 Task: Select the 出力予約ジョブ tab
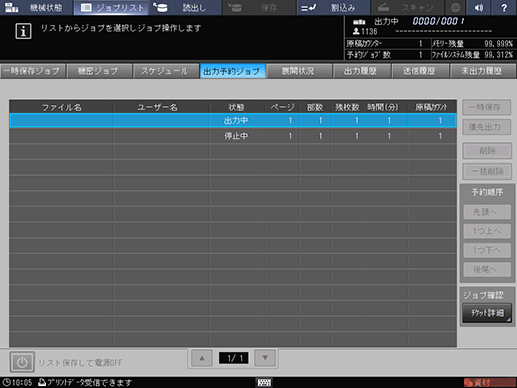[232, 71]
